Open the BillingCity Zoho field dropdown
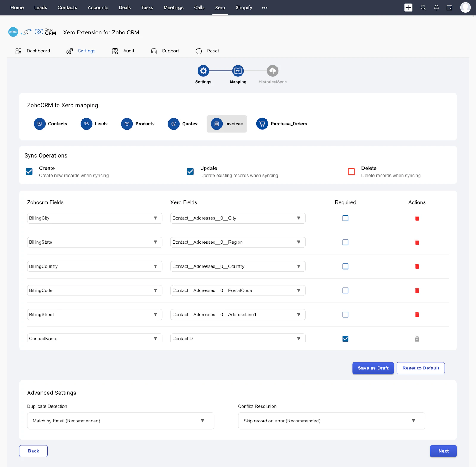 click(95, 218)
